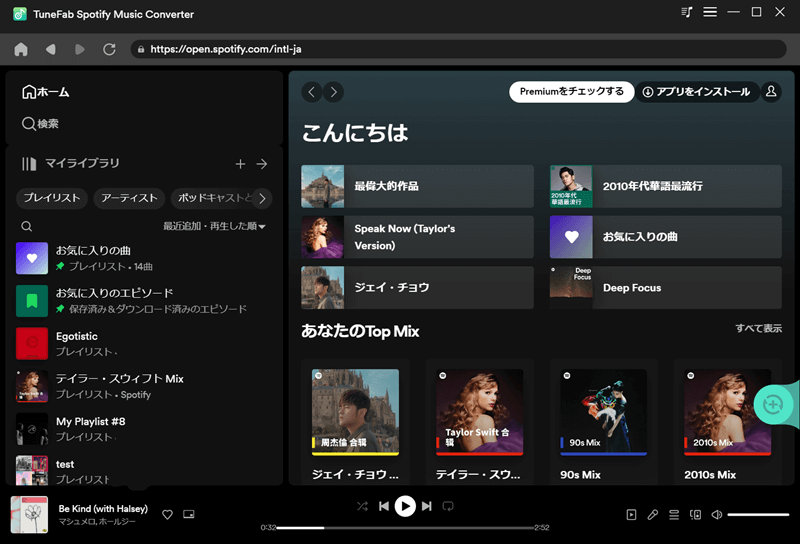Screen dimensions: 800x544
Task: Search within the library using magnifier icon
Action: click(27, 226)
